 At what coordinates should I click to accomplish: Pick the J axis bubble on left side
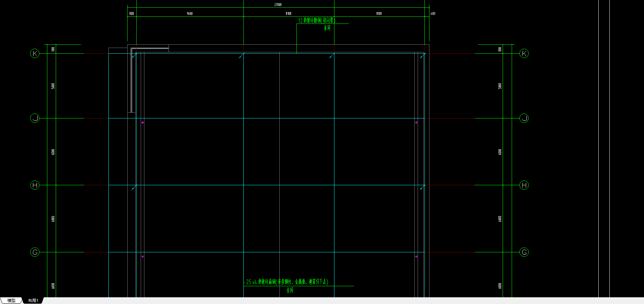(35, 118)
